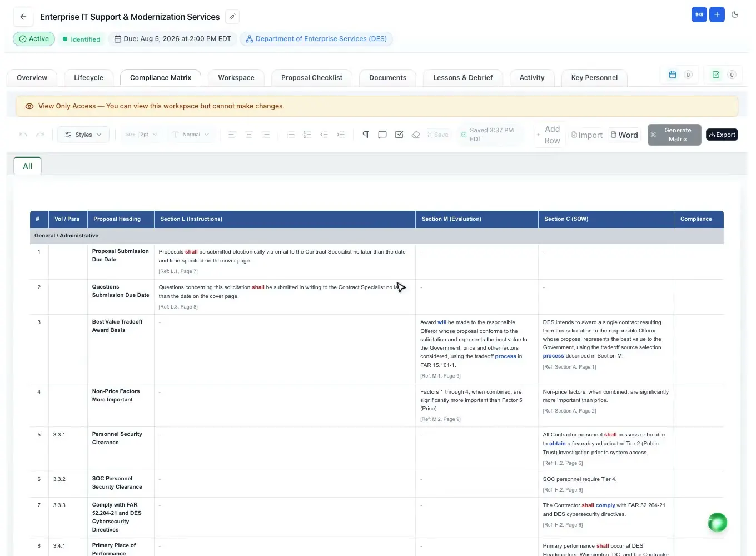
Task: Open the Key Personnel tab
Action: coord(594,78)
